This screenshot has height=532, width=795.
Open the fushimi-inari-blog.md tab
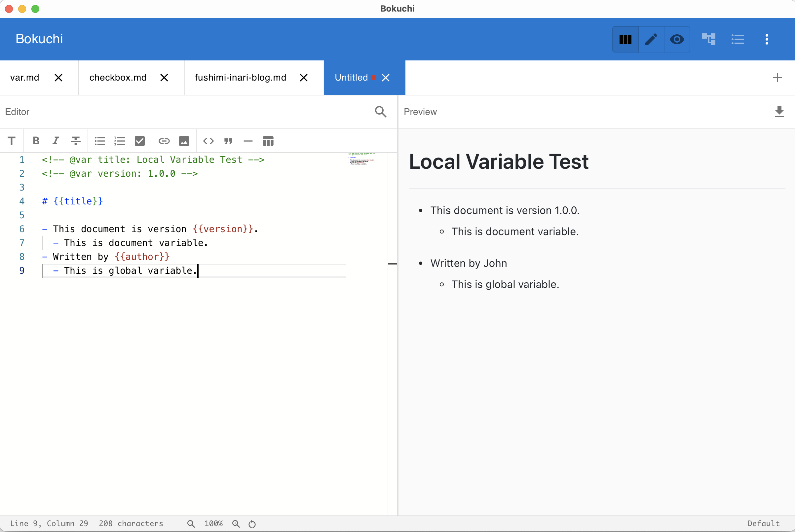tap(241, 77)
